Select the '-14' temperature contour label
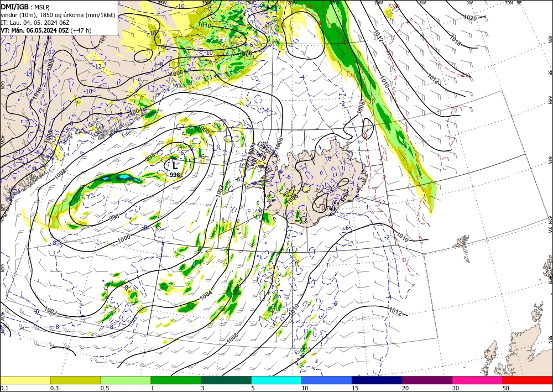Screen dimensions: 553x392 point(29,74)
